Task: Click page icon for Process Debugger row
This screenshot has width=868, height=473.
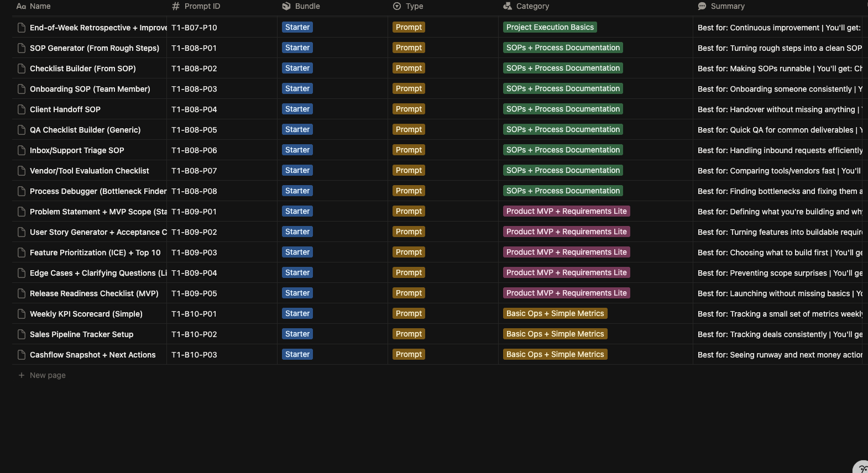Action: point(22,191)
